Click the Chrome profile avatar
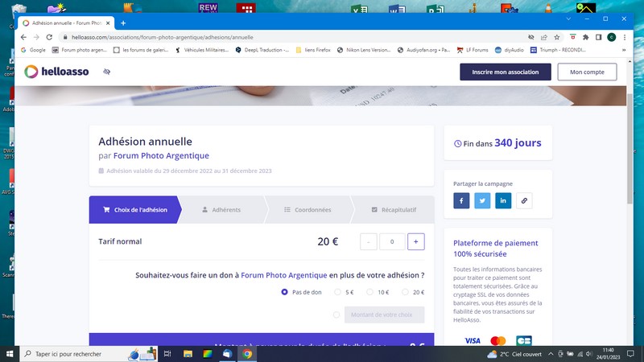 (612, 37)
